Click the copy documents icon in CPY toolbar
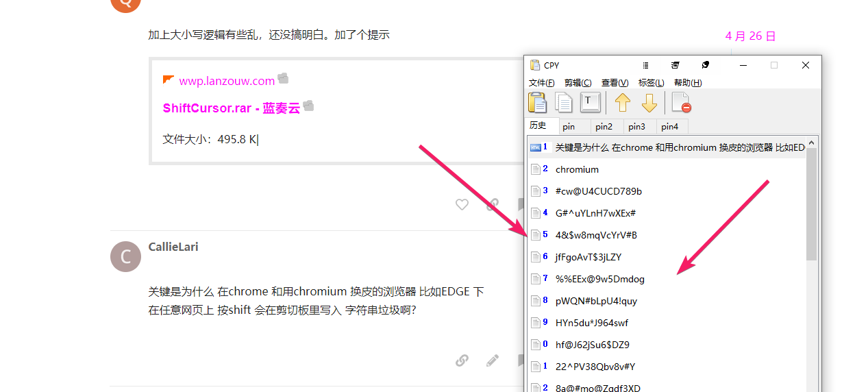The width and height of the screenshot is (868, 392). click(564, 103)
